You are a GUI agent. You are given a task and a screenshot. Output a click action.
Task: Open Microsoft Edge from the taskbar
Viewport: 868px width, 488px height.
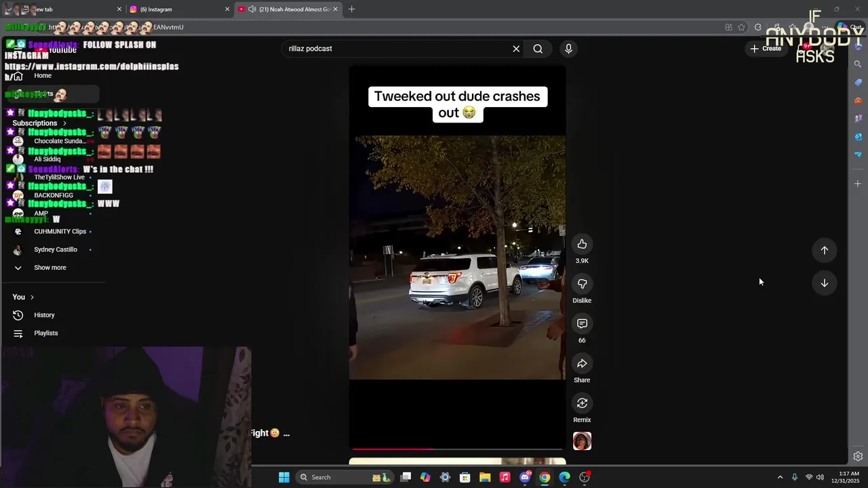pos(564,477)
